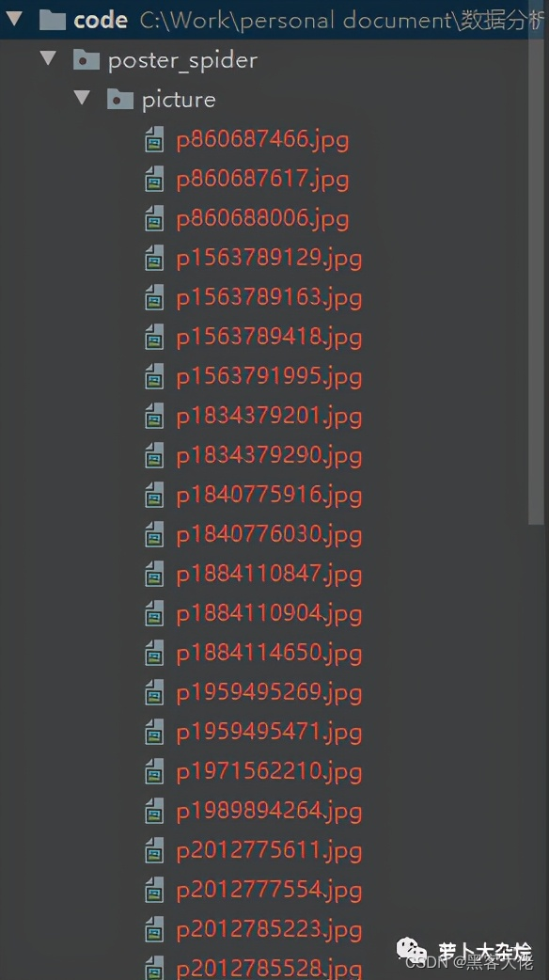The width and height of the screenshot is (549, 980).
Task: Select file p860688006.jpg
Action: click(262, 219)
